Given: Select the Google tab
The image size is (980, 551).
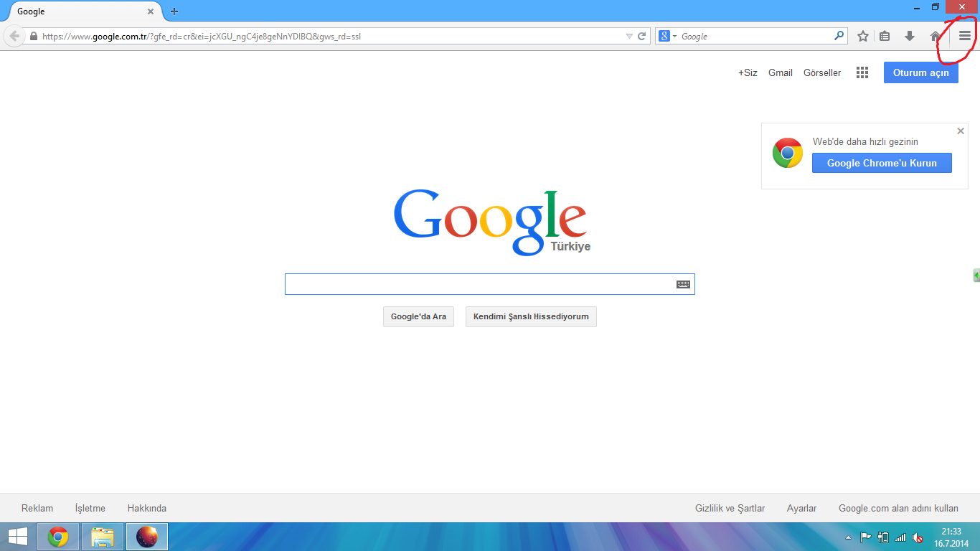Looking at the screenshot, I should pos(79,11).
